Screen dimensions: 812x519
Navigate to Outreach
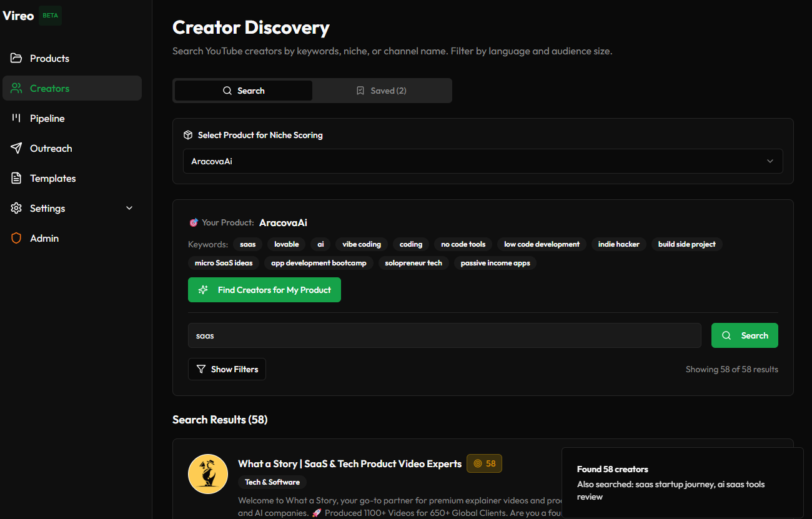pyautogui.click(x=72, y=148)
